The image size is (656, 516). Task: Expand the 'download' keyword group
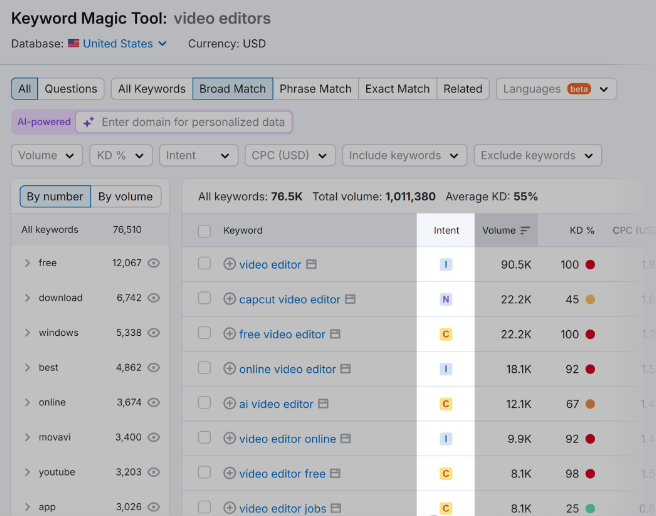pyautogui.click(x=27, y=298)
